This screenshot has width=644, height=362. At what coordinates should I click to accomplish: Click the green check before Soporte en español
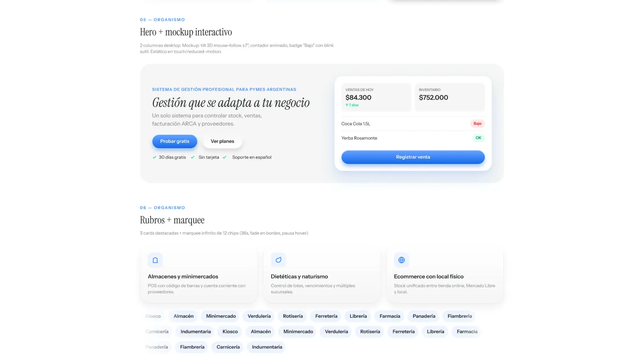pyautogui.click(x=224, y=157)
